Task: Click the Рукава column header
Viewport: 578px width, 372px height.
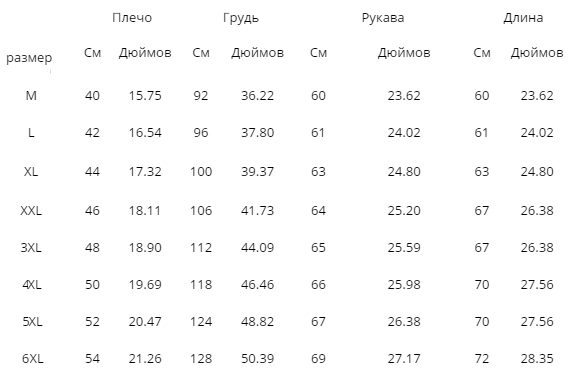Action: pyautogui.click(x=383, y=18)
